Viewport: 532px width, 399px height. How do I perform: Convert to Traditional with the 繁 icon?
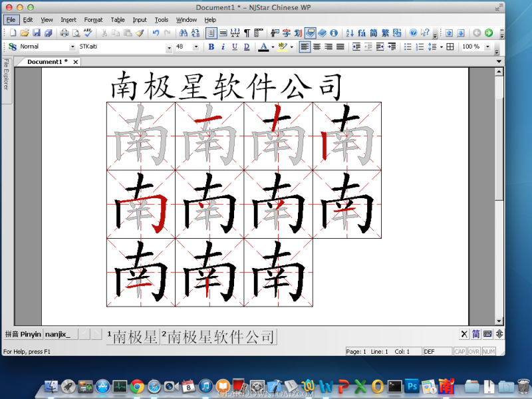coord(386,33)
